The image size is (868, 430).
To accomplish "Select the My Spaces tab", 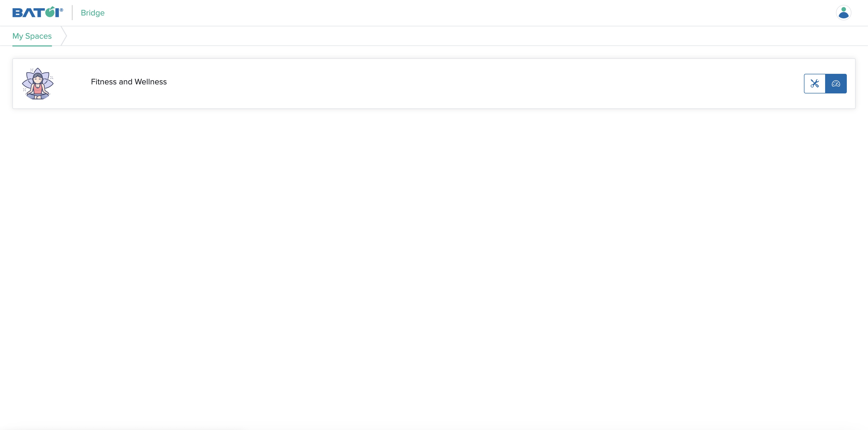I will point(32,36).
